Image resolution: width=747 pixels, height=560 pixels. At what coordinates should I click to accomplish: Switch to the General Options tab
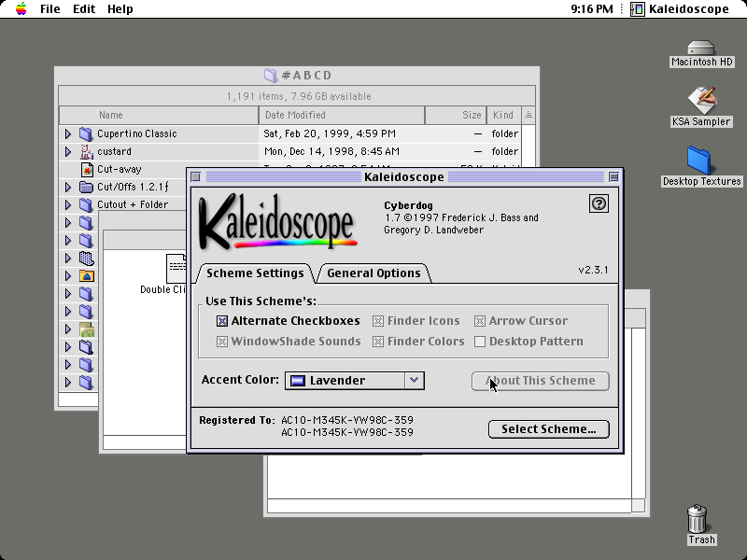pos(374,273)
